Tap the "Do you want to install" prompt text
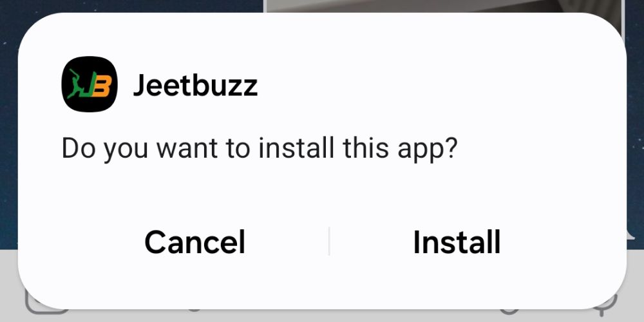The width and height of the screenshot is (644, 322). 259,149
